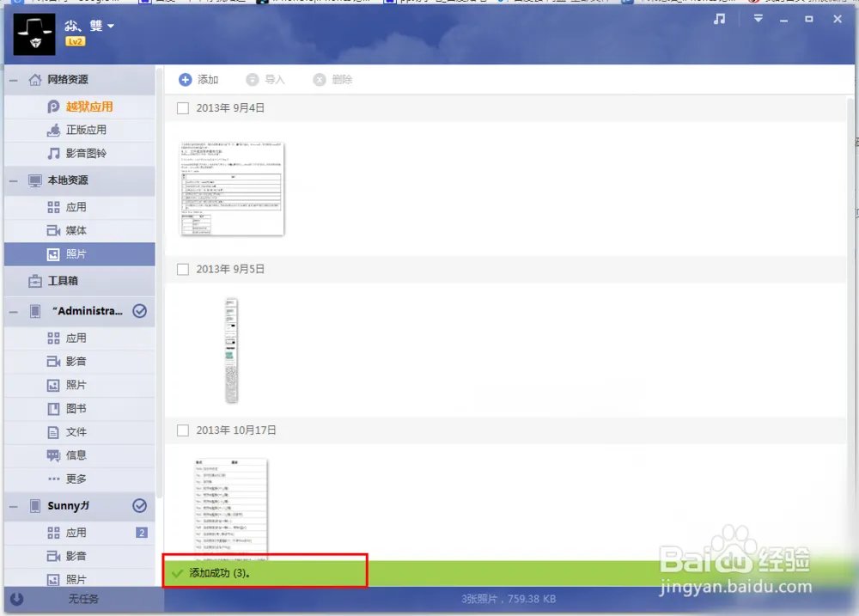Open the username dropdown arrow beside avatar
The width and height of the screenshot is (859, 616).
[x=110, y=27]
